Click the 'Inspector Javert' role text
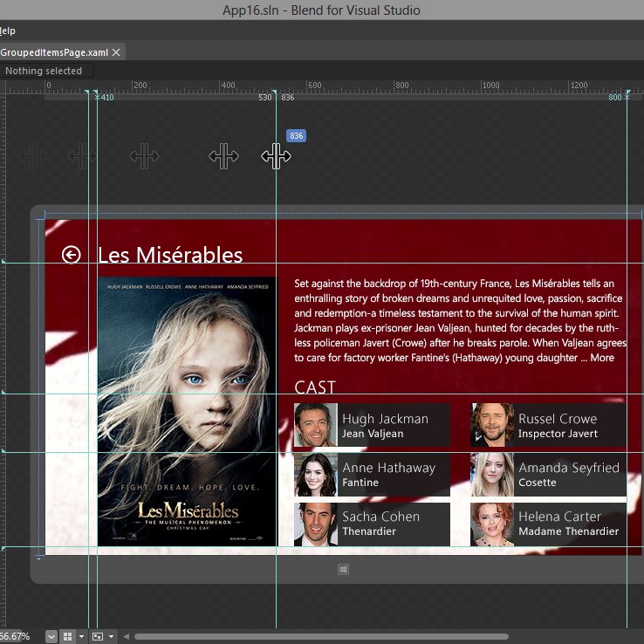The width and height of the screenshot is (644, 644). [558, 434]
